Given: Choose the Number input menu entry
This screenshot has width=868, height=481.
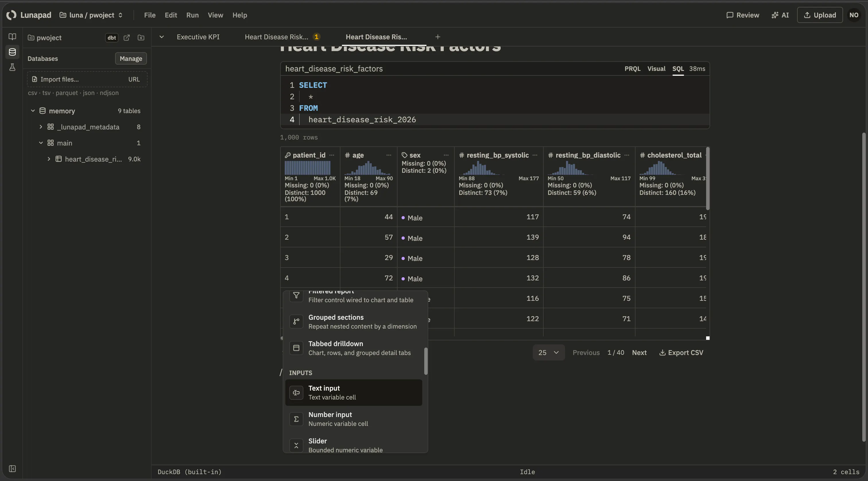Looking at the screenshot, I should (353, 419).
